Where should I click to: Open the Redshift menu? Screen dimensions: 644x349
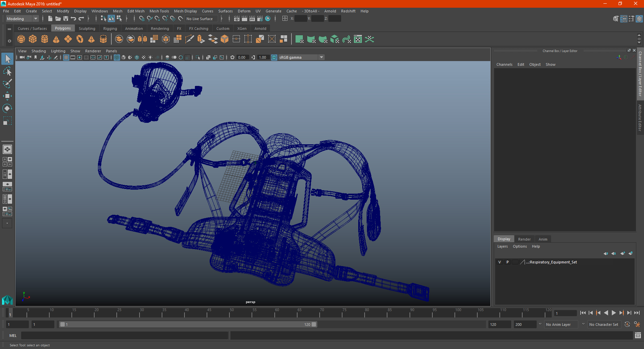tap(348, 11)
